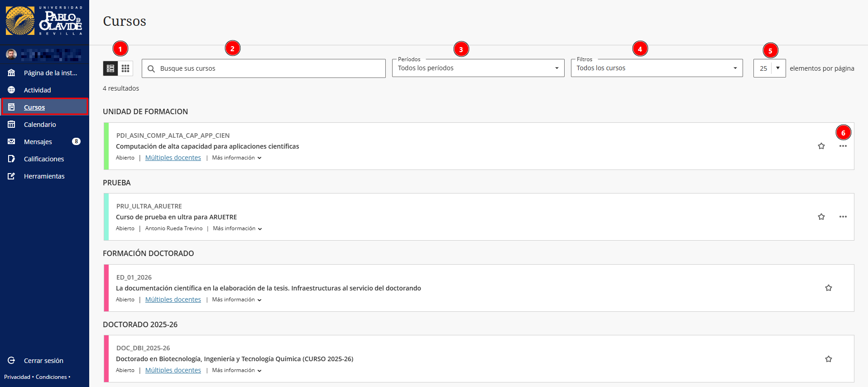868x387 pixels.
Task: Expand Más información for Curso de prueba
Action: 237,228
